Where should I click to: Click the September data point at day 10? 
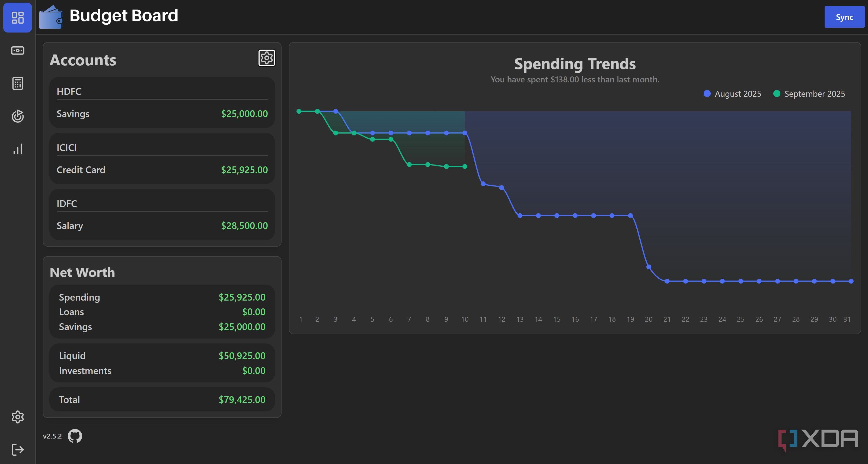pyautogui.click(x=465, y=166)
